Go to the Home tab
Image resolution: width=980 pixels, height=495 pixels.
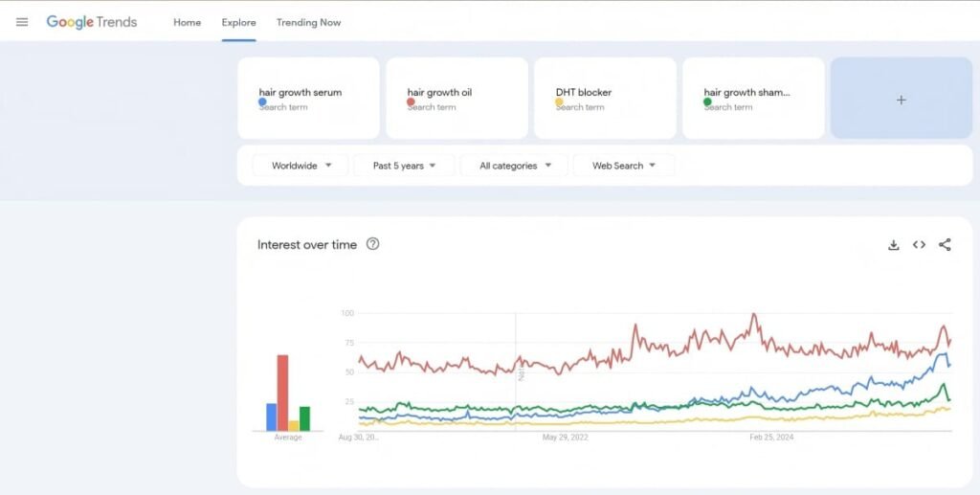click(187, 22)
